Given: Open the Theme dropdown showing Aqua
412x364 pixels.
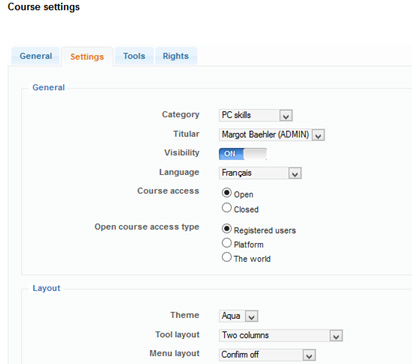Looking at the screenshot, I should tap(238, 316).
